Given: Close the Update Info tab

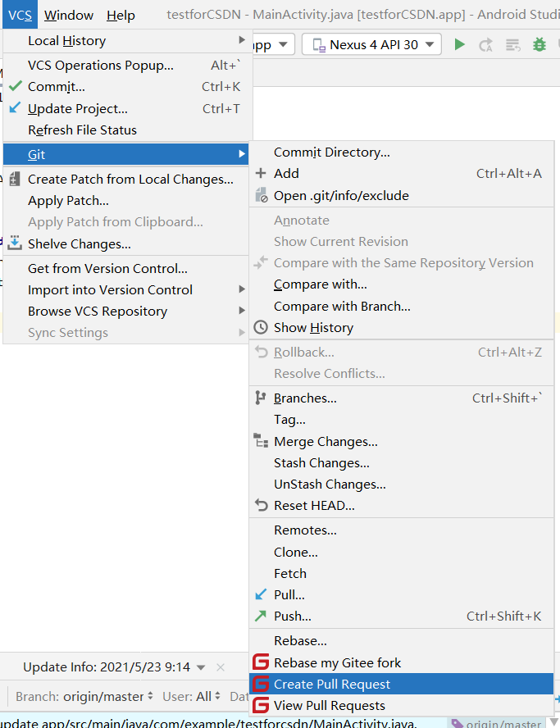Looking at the screenshot, I should [221, 667].
